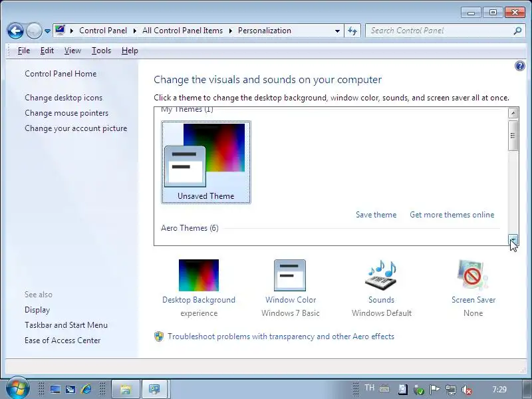
Task: Open Sounds via the music notes icon
Action: (x=381, y=275)
